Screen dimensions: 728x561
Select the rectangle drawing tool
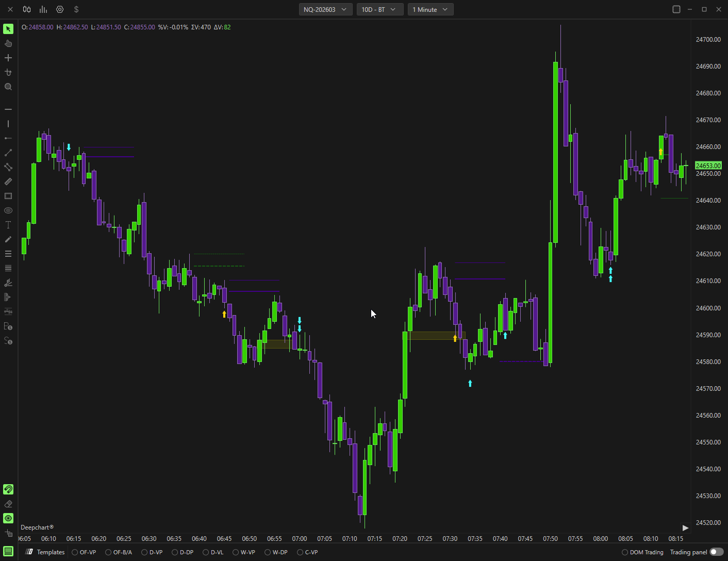click(x=8, y=196)
